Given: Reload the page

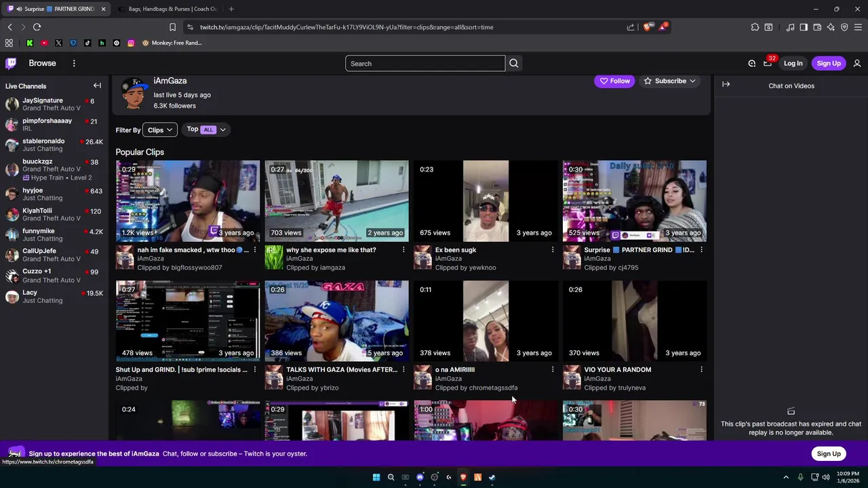Looking at the screenshot, I should [x=37, y=27].
